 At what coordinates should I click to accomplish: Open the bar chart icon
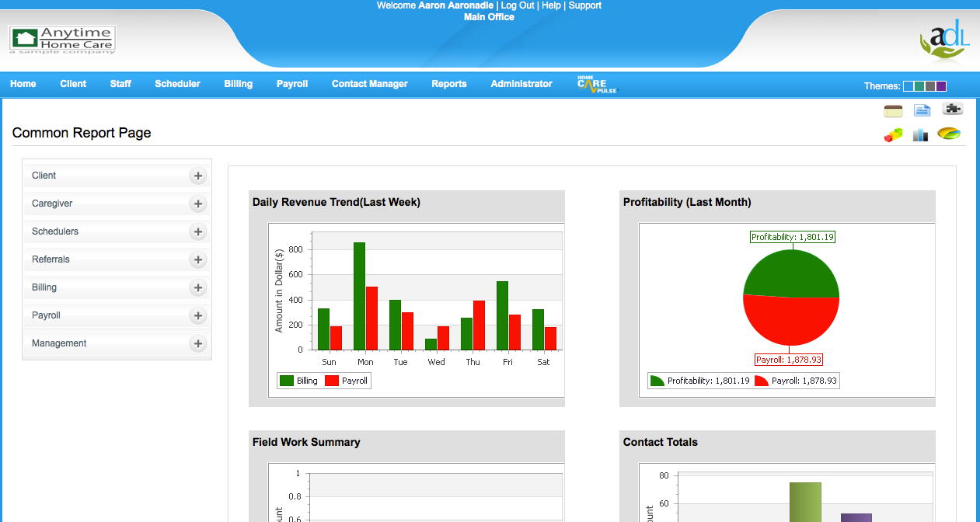[921, 135]
